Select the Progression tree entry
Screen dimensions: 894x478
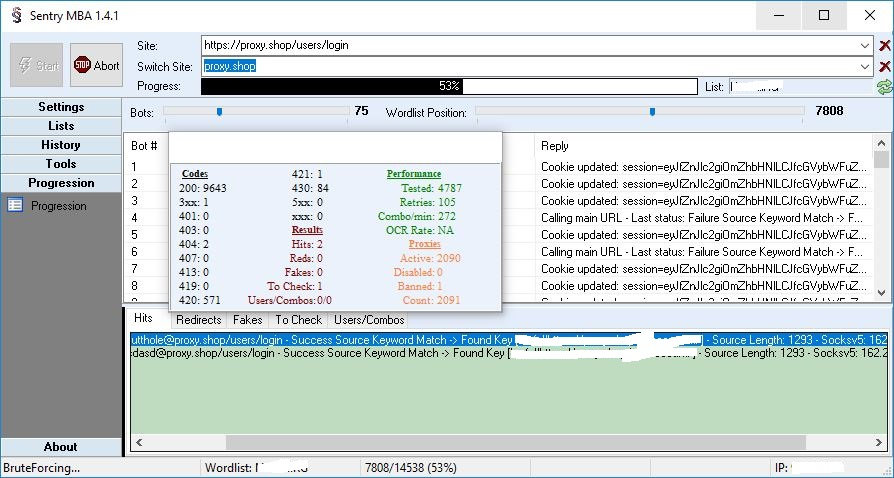(59, 206)
